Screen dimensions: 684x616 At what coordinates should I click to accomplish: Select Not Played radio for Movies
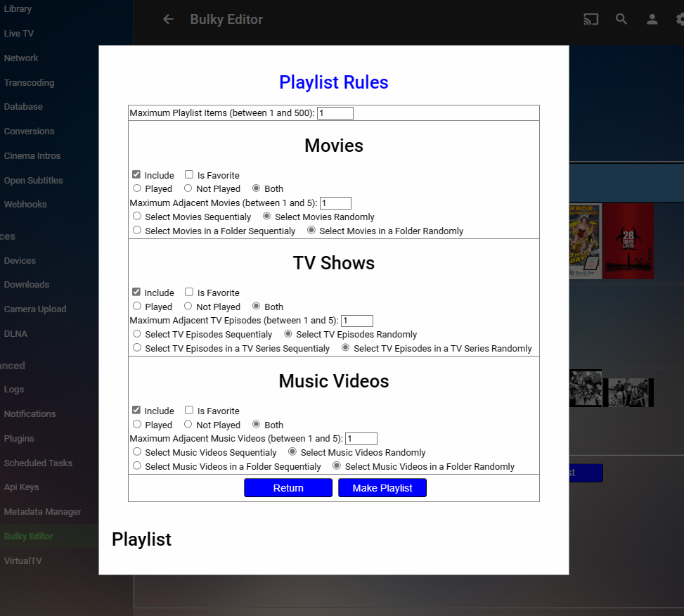coord(188,188)
